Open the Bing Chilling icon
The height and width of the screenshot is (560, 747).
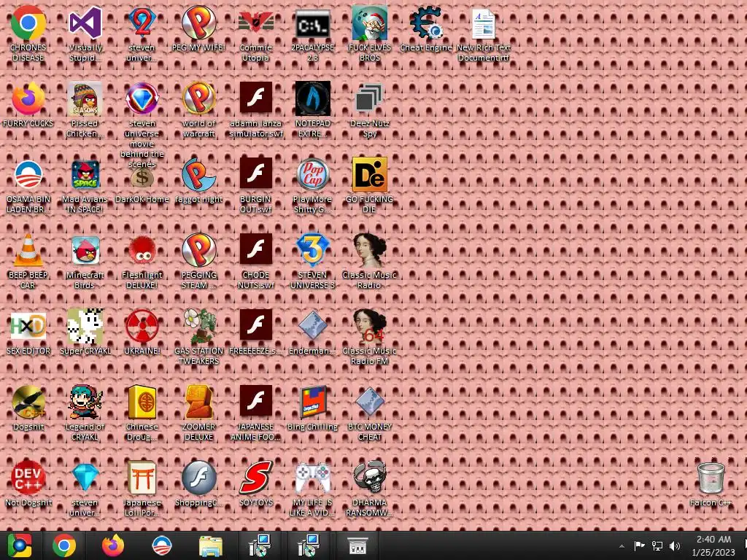(312, 408)
